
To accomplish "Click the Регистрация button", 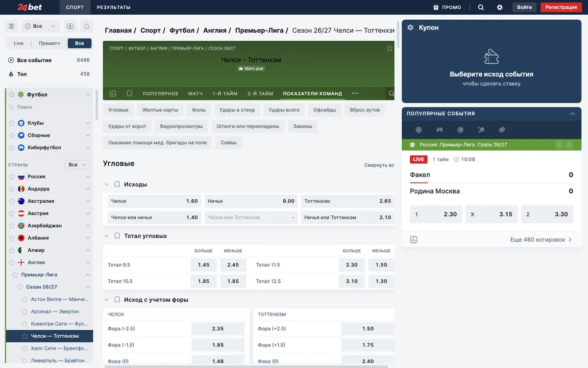I will pos(561,7).
